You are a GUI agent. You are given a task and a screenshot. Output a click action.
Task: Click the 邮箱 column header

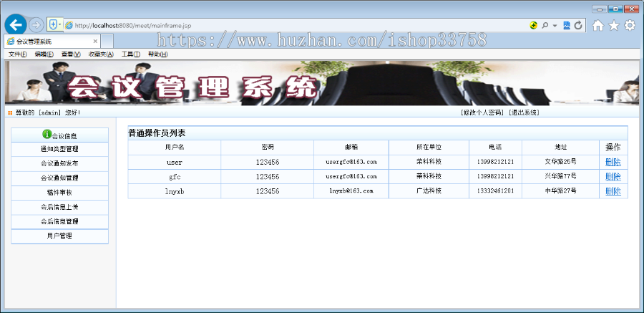[351, 148]
